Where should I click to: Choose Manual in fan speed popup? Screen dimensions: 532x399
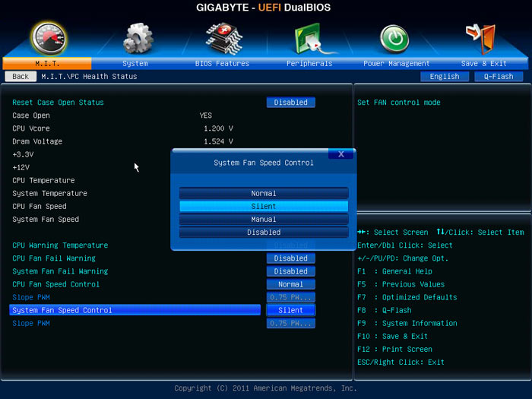[x=264, y=219]
